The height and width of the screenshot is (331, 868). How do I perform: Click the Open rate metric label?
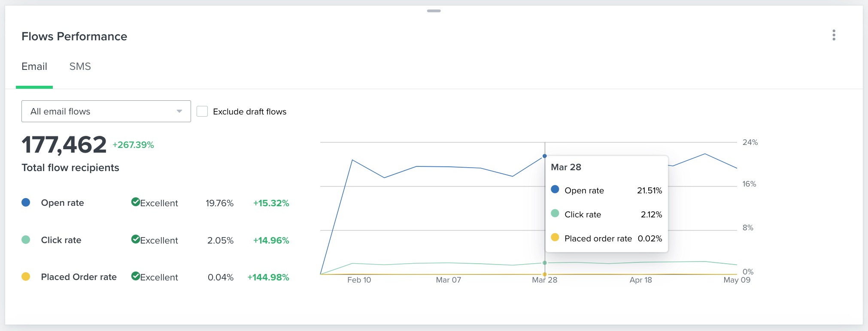tap(62, 203)
